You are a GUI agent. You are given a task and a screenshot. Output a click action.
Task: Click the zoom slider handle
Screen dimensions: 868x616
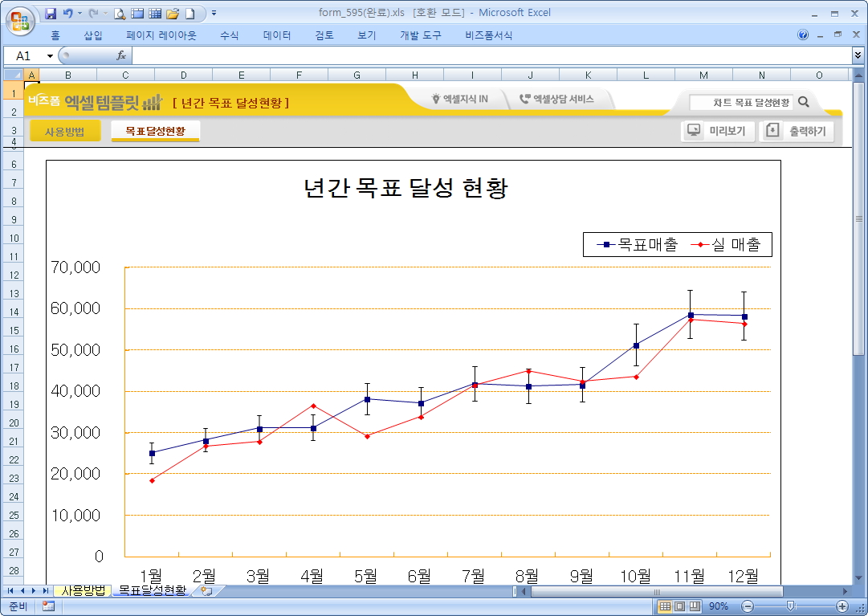click(x=791, y=606)
